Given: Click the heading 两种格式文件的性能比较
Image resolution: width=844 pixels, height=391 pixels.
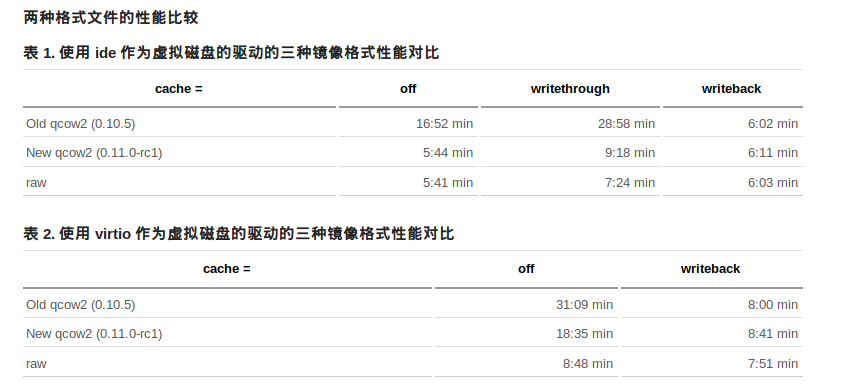Looking at the screenshot, I should click(111, 17).
